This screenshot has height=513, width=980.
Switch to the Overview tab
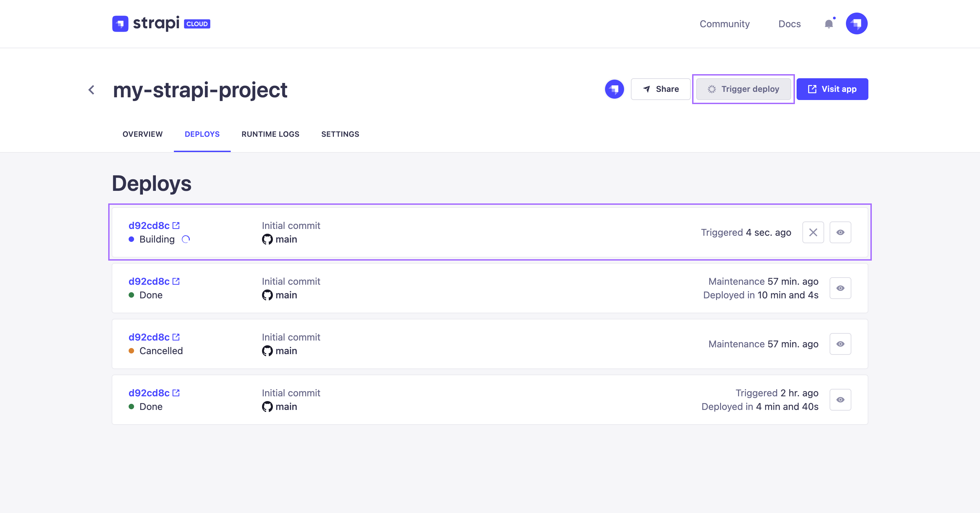click(142, 134)
